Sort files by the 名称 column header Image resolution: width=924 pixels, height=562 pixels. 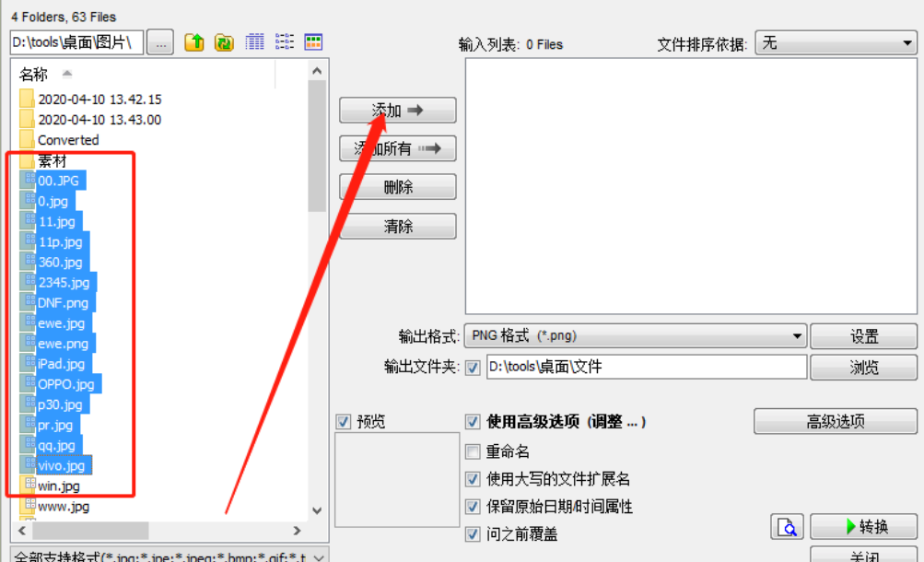pos(33,75)
